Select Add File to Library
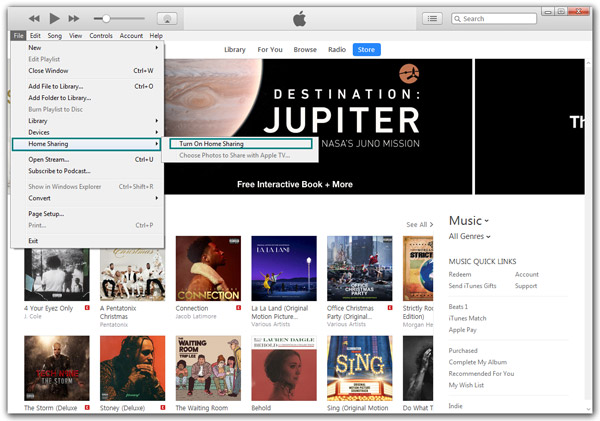 pyautogui.click(x=88, y=86)
